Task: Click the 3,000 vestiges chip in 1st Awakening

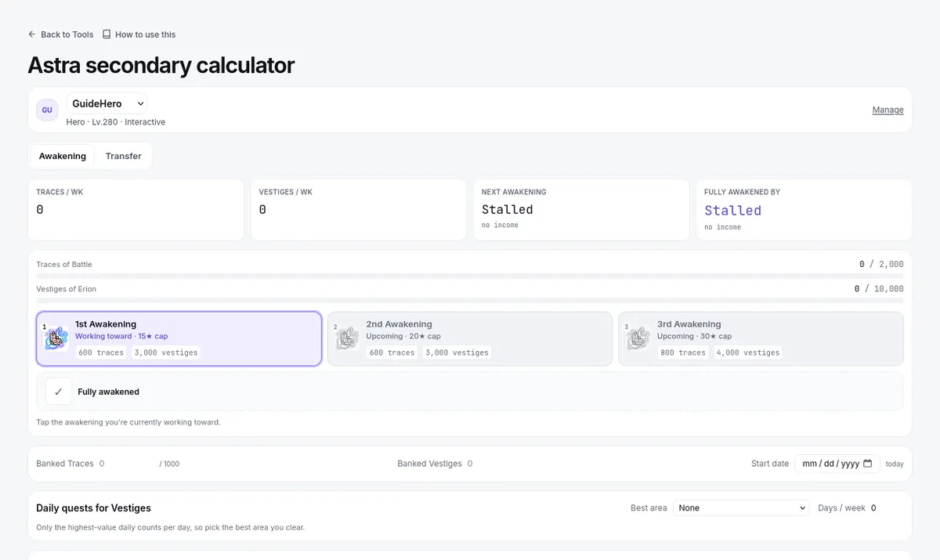Action: 165,352
